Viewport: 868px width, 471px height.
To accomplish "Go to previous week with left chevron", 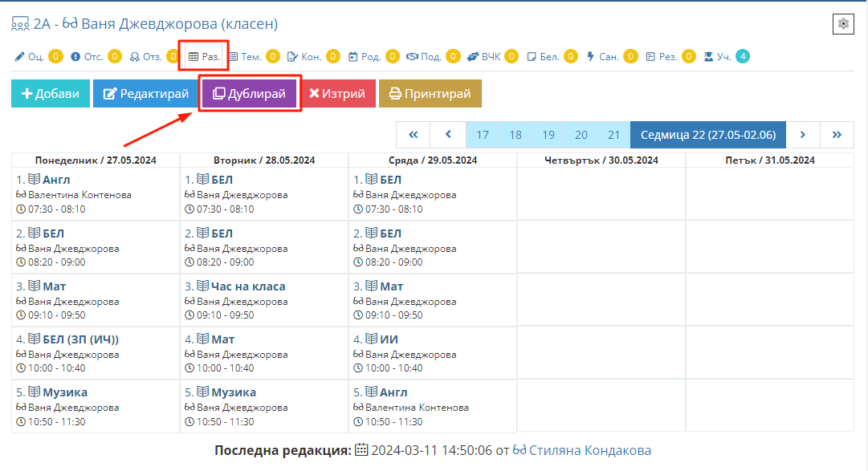I will pyautogui.click(x=448, y=135).
